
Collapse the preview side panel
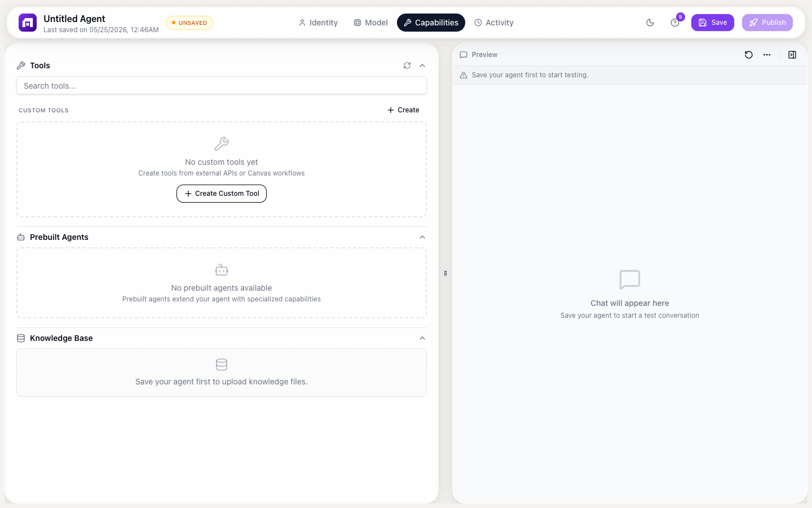[792, 55]
